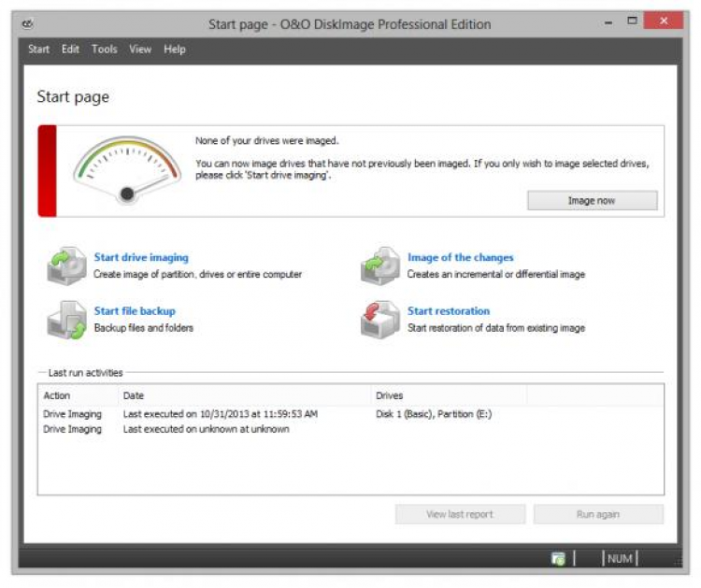Open the View menu

point(140,50)
